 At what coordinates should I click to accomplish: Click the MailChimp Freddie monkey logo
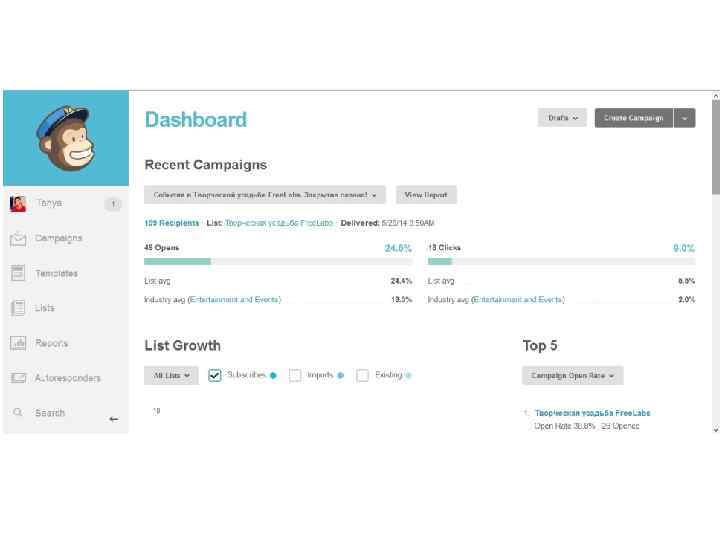click(66, 138)
